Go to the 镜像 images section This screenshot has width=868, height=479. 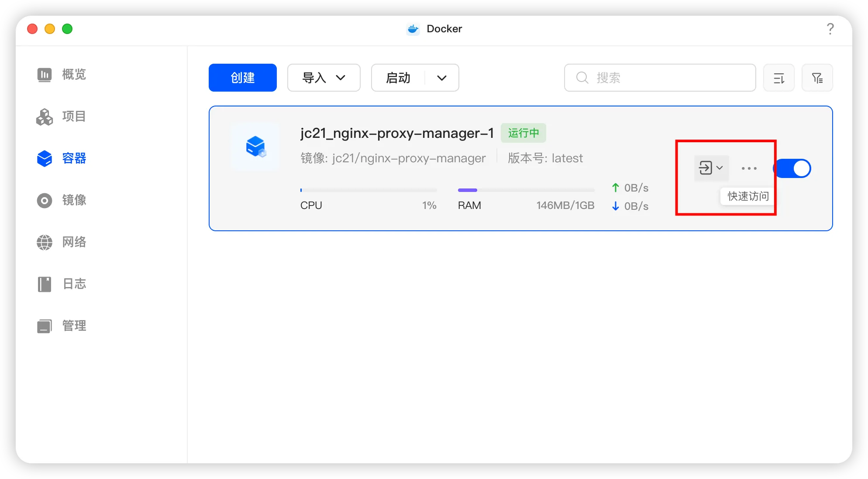(x=61, y=200)
